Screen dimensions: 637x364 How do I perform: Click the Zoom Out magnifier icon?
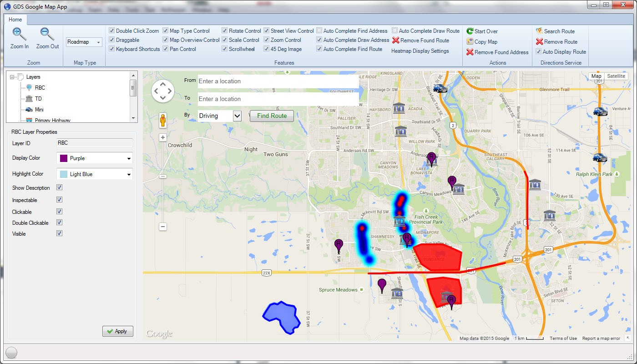pos(47,34)
